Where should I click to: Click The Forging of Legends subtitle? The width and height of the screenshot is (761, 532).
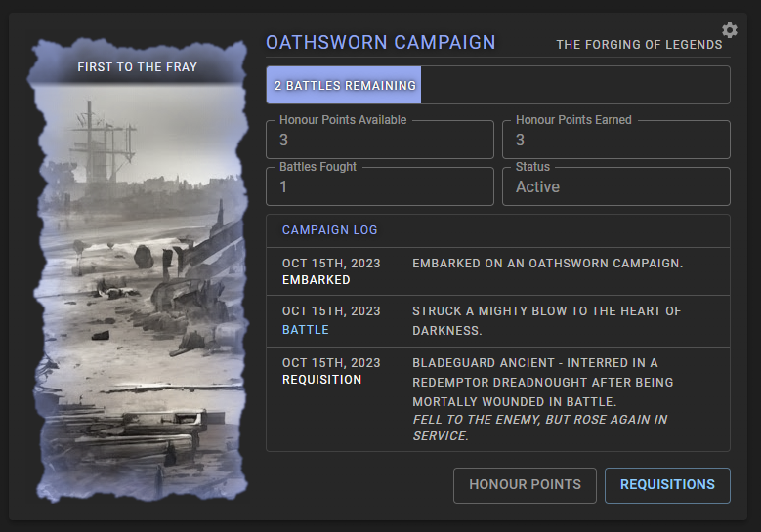coord(639,45)
